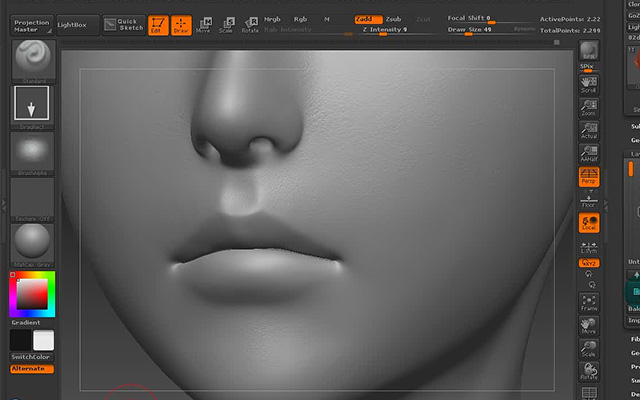Open the Standard brush picker

[x=34, y=61]
